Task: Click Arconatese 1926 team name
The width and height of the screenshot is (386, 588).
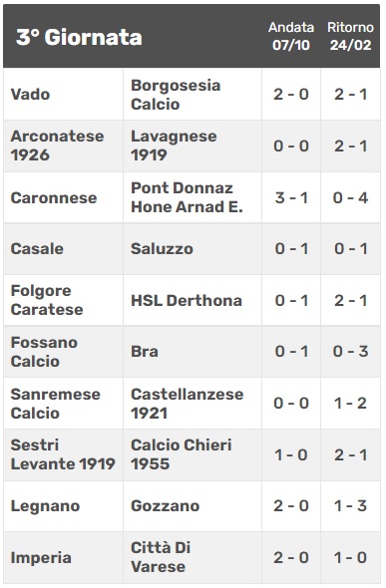Action: point(58,146)
